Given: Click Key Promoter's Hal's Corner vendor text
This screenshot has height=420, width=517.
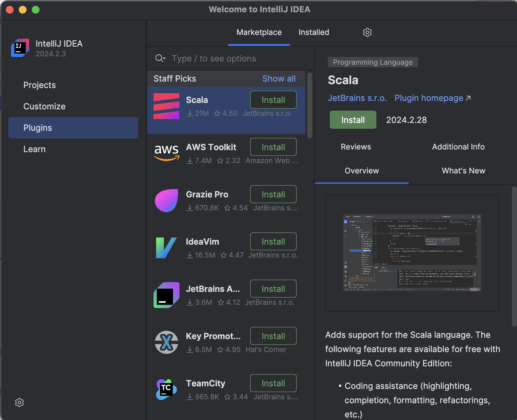Looking at the screenshot, I should (x=266, y=350).
